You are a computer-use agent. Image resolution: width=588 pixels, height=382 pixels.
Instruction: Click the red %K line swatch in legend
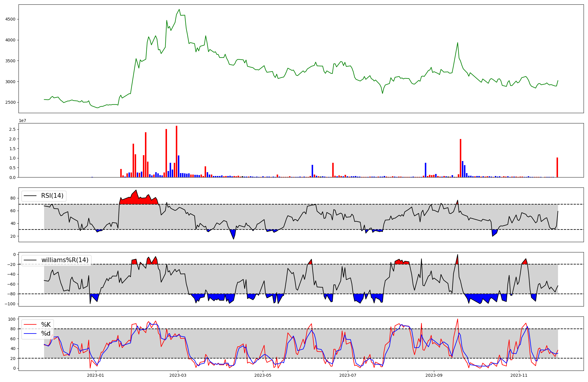[30, 325]
